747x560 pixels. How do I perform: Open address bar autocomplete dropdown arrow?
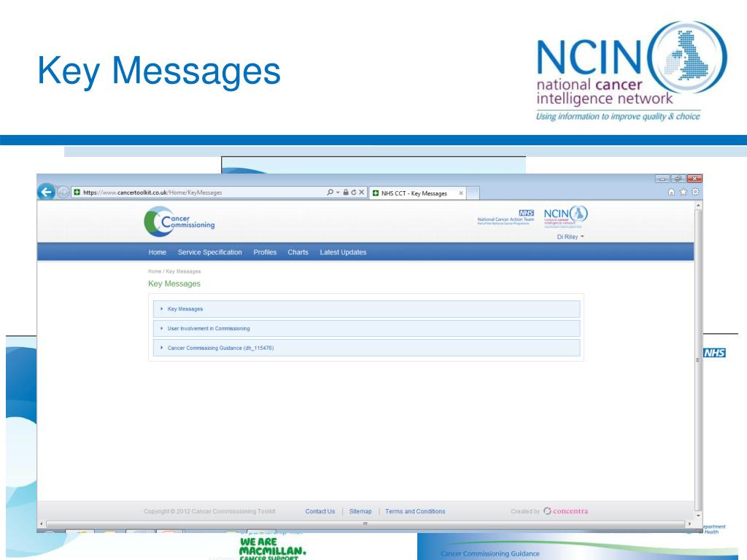(x=338, y=192)
